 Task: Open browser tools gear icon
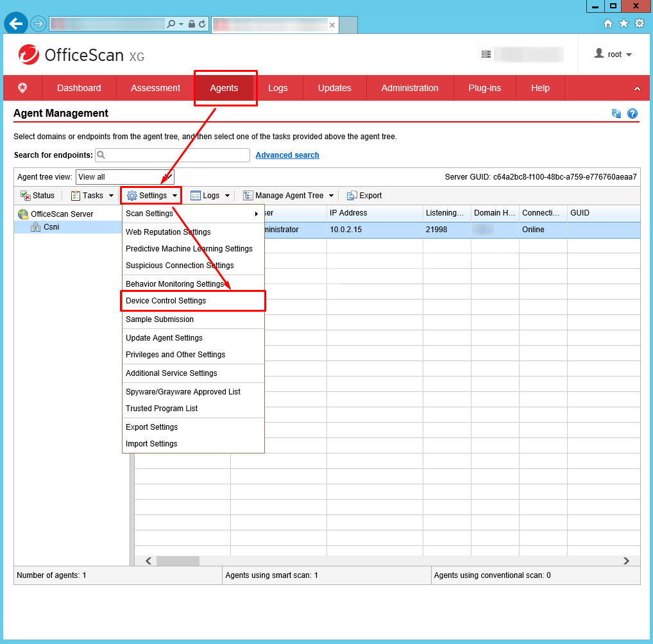[639, 24]
